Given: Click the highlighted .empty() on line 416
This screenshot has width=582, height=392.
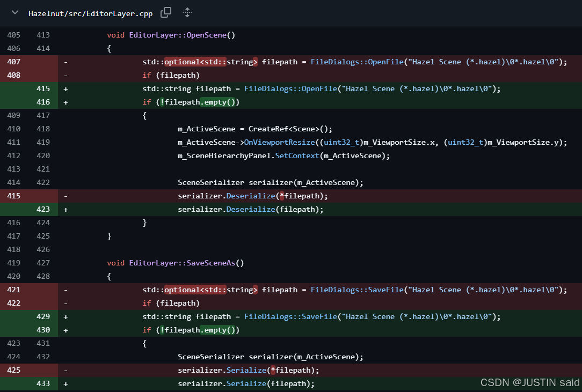Looking at the screenshot, I should tap(220, 102).
